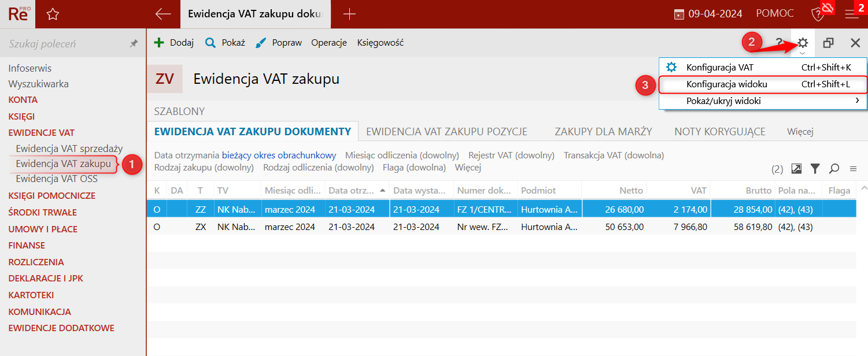Screen dimensions: 868x356
Task: Open the settings gear icon
Action: (803, 43)
